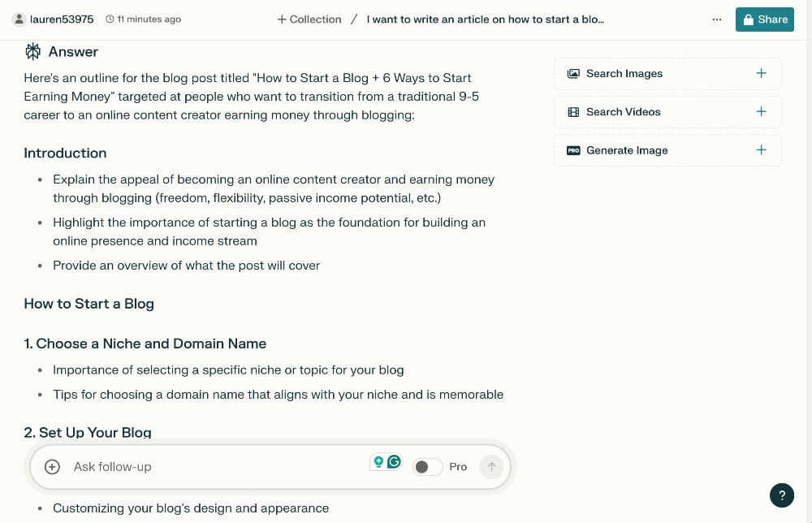Click the plus icon inside the follow-up box
The image size is (812, 523).
point(52,466)
